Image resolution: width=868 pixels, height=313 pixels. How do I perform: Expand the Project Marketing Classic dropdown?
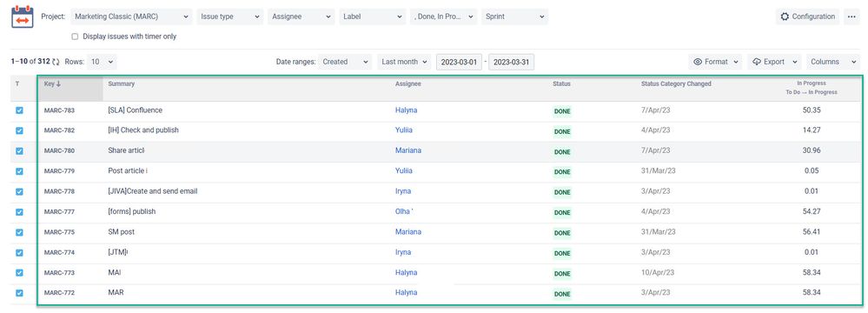click(x=132, y=17)
